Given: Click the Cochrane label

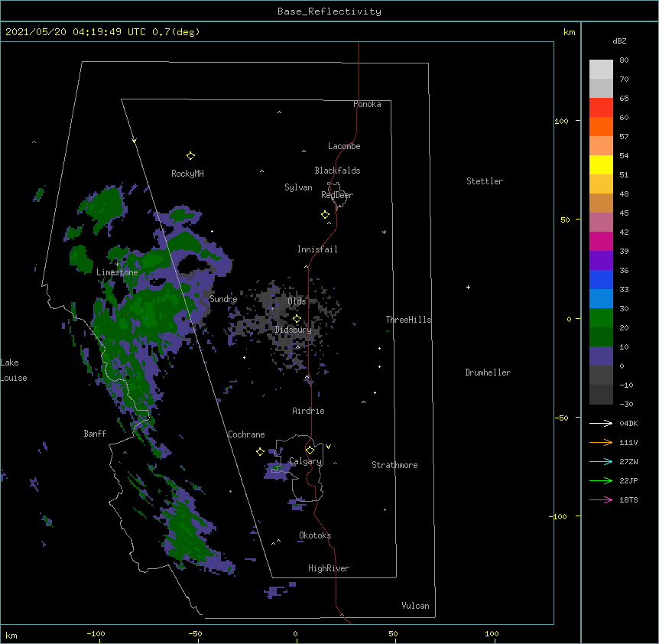Looking at the screenshot, I should coord(246,434).
